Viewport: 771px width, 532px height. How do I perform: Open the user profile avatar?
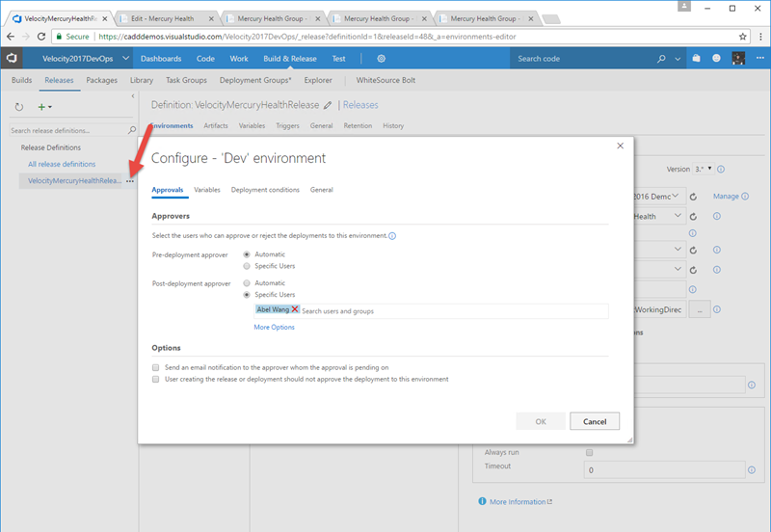click(738, 58)
